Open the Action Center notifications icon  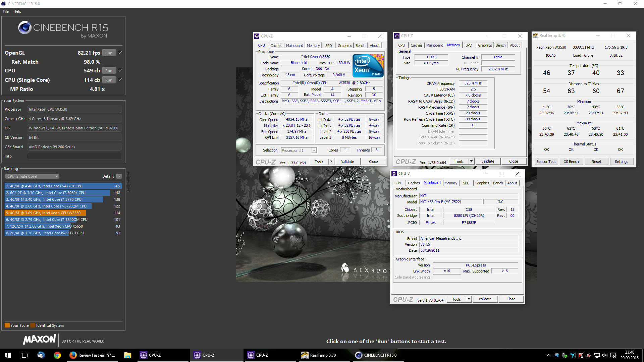click(x=613, y=355)
